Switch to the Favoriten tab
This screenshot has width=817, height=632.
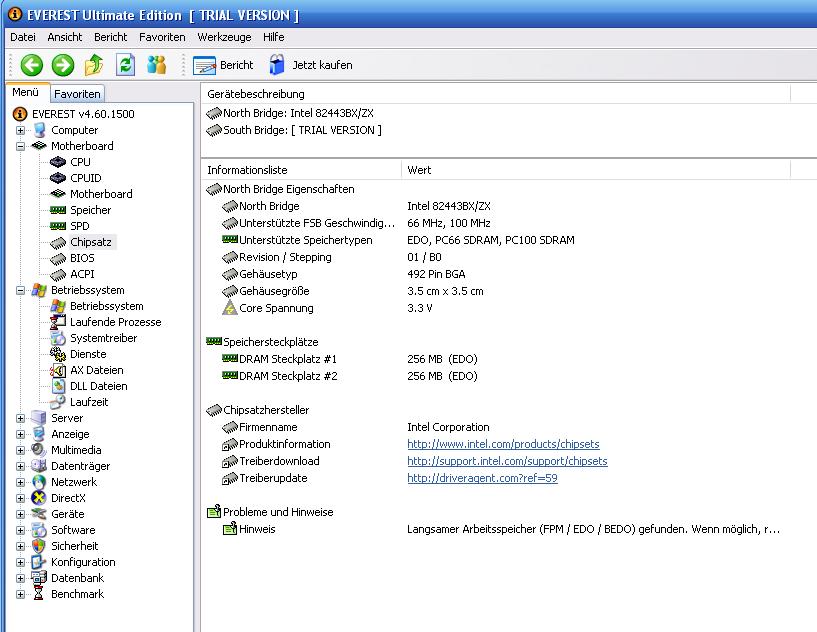(77, 94)
